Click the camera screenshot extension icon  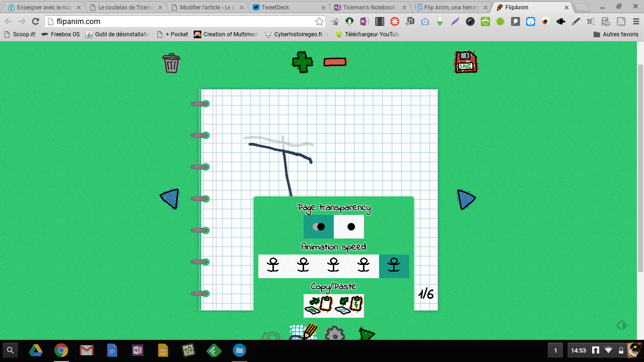coord(425,21)
